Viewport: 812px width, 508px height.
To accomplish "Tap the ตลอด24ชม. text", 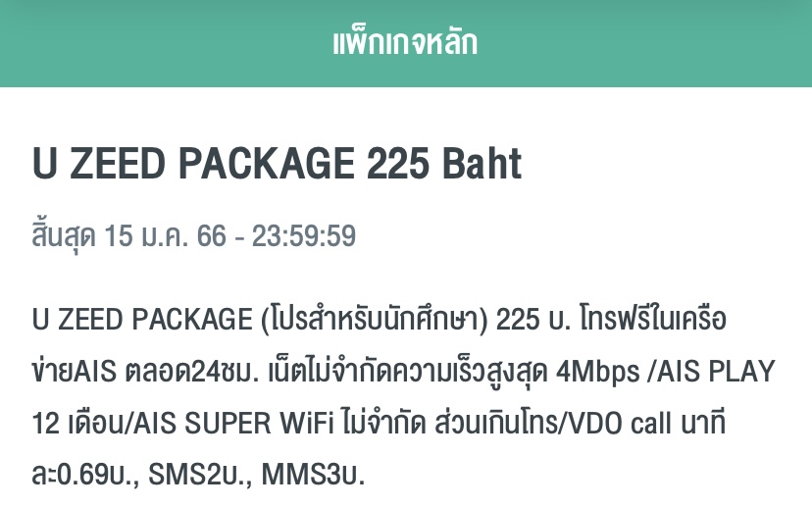I will point(191,372).
